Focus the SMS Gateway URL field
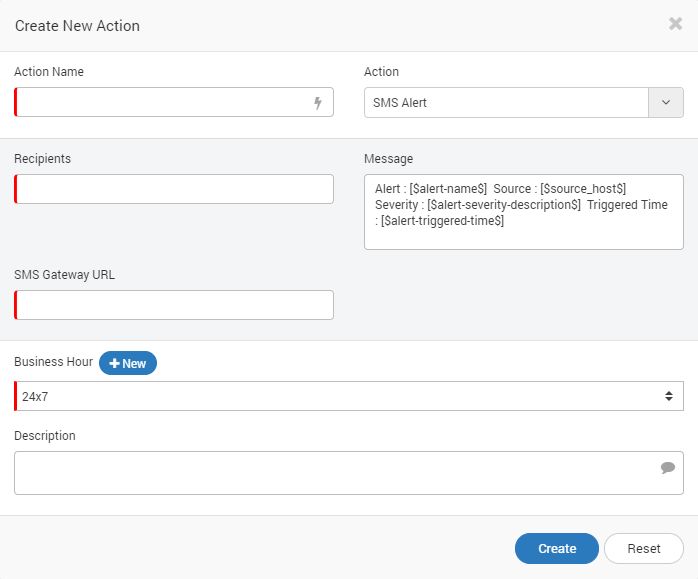 174,305
